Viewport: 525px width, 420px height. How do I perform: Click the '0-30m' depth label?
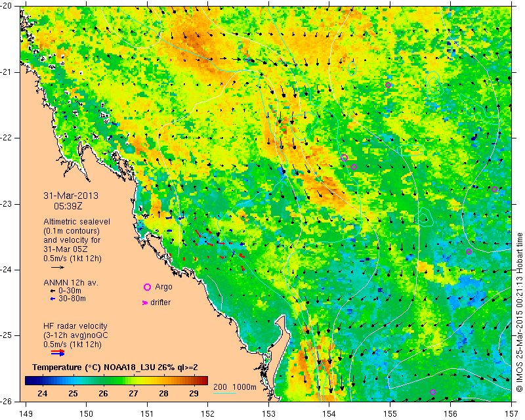(70, 291)
